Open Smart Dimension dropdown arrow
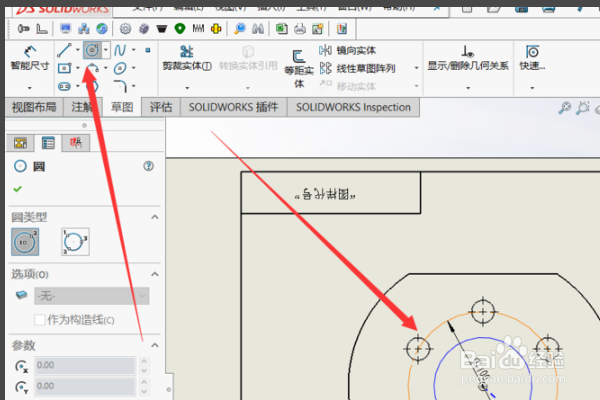Screen dimensions: 600x400 [x=30, y=88]
